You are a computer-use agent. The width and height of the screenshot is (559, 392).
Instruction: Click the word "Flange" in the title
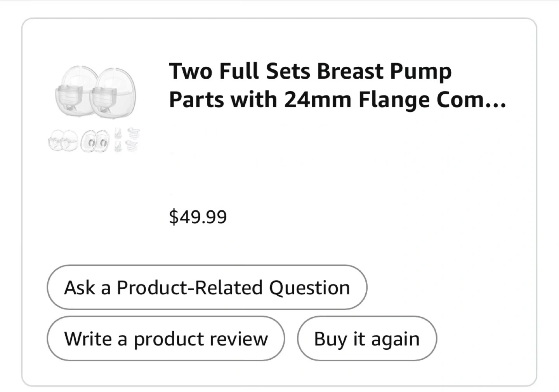[x=394, y=99]
